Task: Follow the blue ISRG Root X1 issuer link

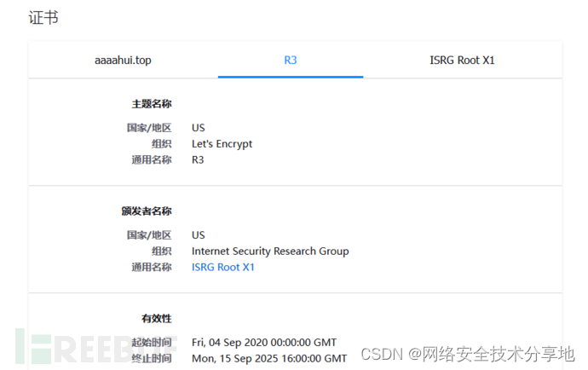Action: pyautogui.click(x=223, y=267)
